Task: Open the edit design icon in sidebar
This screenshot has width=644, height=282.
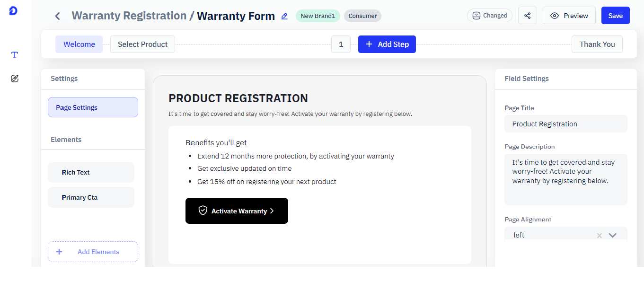Action: tap(15, 79)
